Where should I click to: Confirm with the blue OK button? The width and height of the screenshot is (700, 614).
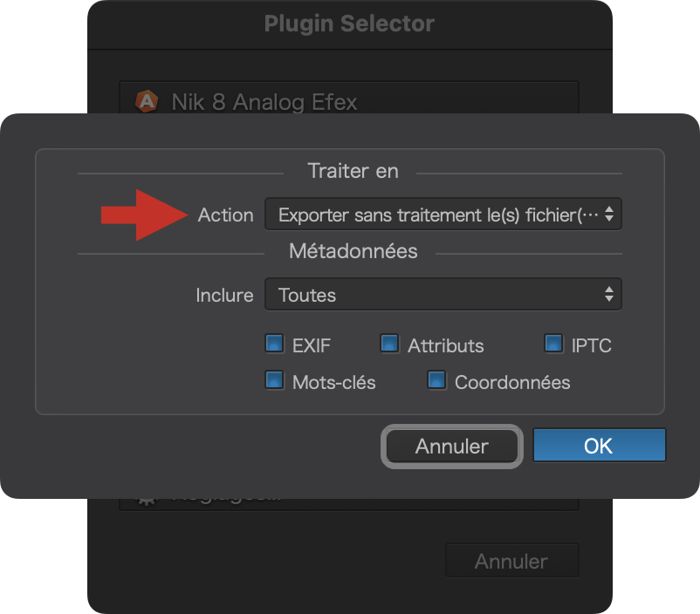point(599,446)
